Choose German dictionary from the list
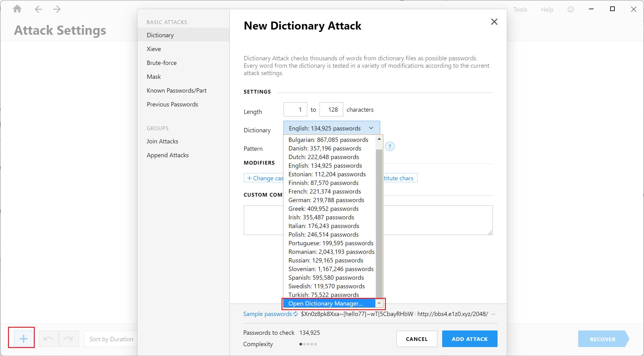The height and width of the screenshot is (356, 644). point(326,200)
